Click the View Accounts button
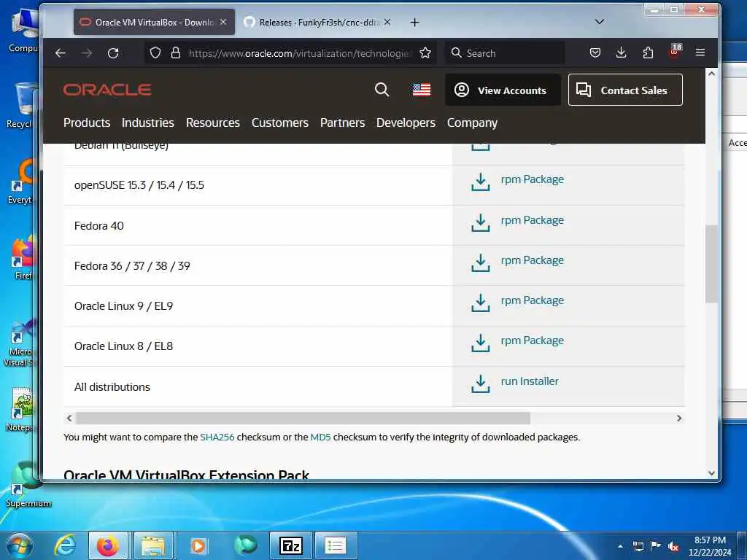The width and height of the screenshot is (747, 560). [x=503, y=90]
